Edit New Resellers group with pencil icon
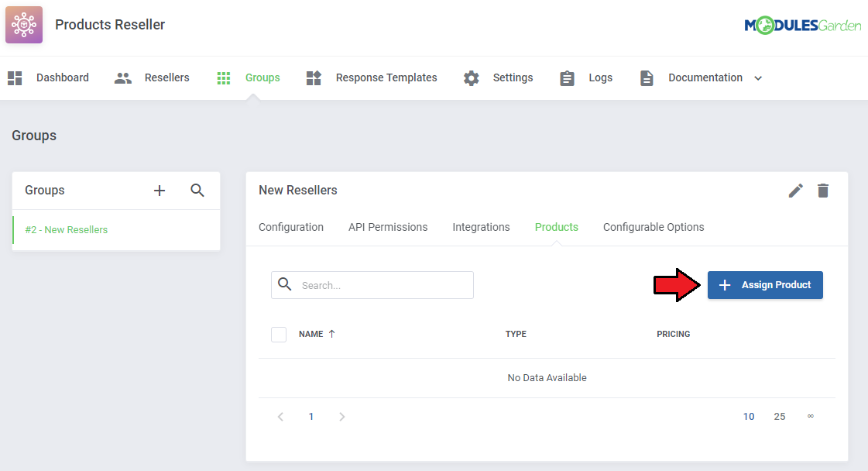The height and width of the screenshot is (471, 868). pyautogui.click(x=795, y=191)
